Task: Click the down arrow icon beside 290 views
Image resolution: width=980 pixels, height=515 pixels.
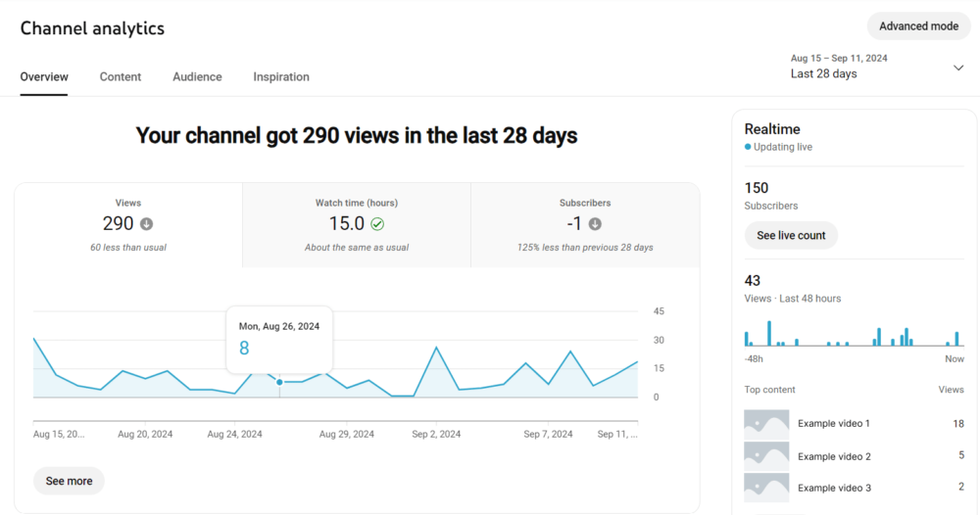Action: [x=147, y=224]
